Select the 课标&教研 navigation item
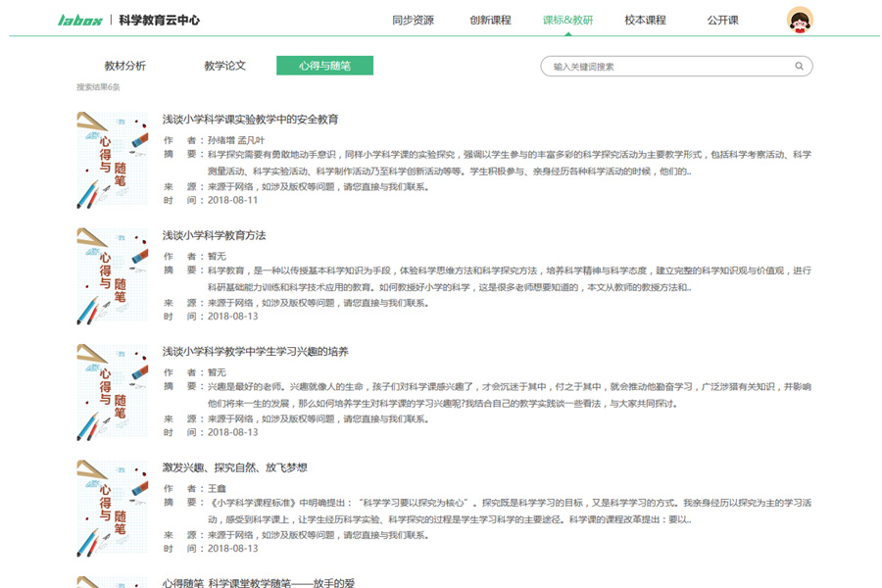Image resolution: width=882 pixels, height=588 pixels. (567, 20)
